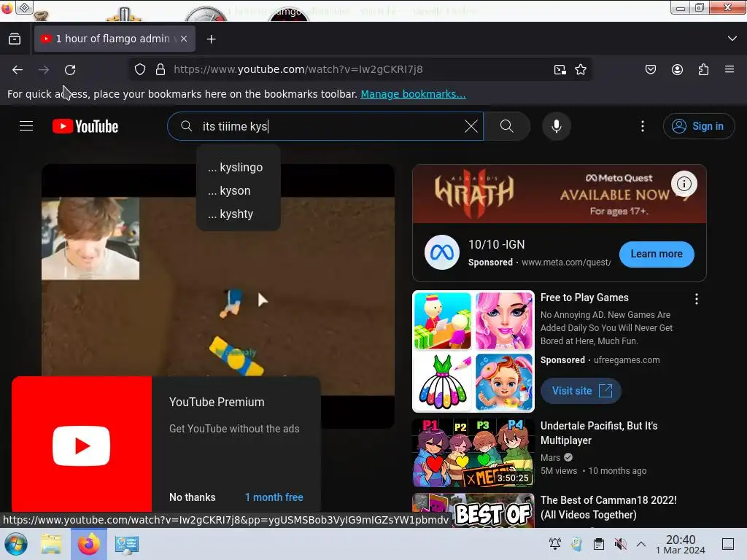Switch to Firefox in taskbar
Viewport: 747px width, 560px height.
click(88, 544)
